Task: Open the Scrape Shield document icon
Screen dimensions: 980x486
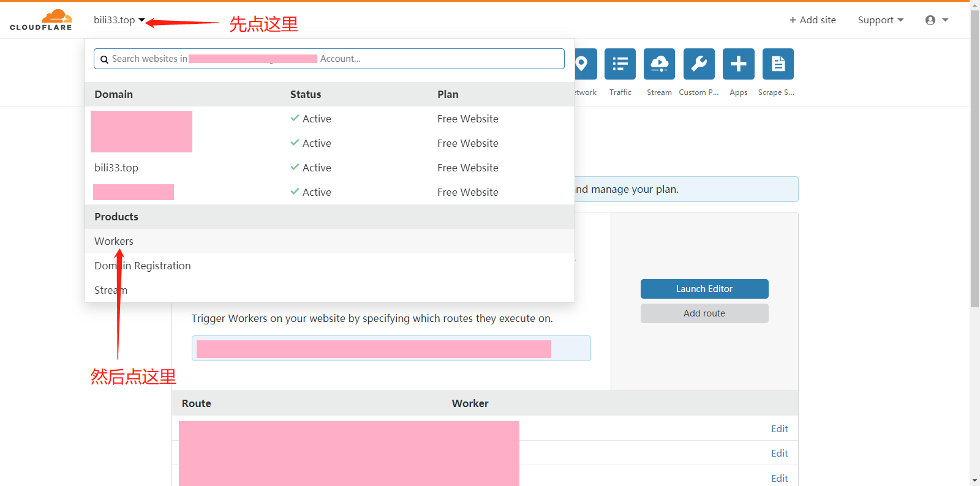Action: (x=778, y=64)
